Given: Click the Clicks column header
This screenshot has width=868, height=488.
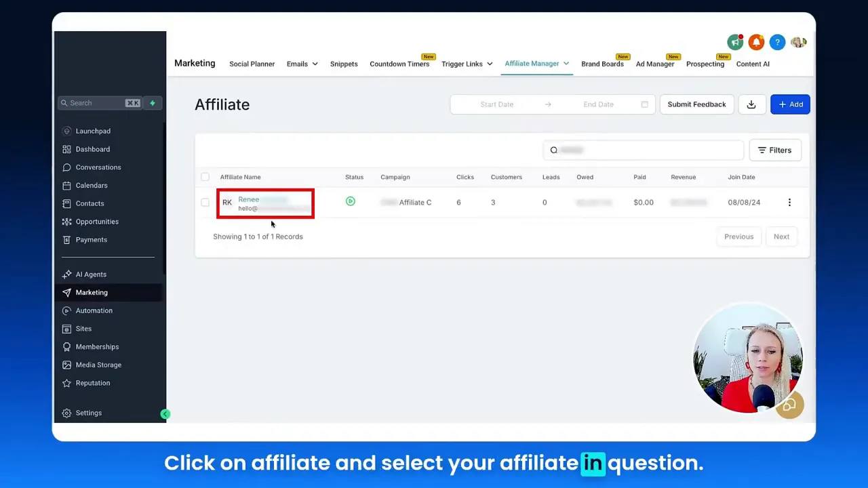Looking at the screenshot, I should point(465,177).
